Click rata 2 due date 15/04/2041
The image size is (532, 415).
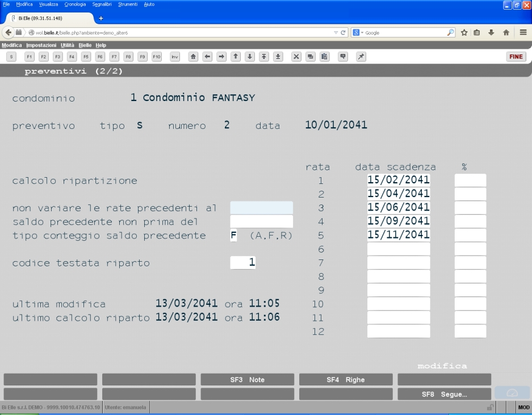click(x=399, y=194)
